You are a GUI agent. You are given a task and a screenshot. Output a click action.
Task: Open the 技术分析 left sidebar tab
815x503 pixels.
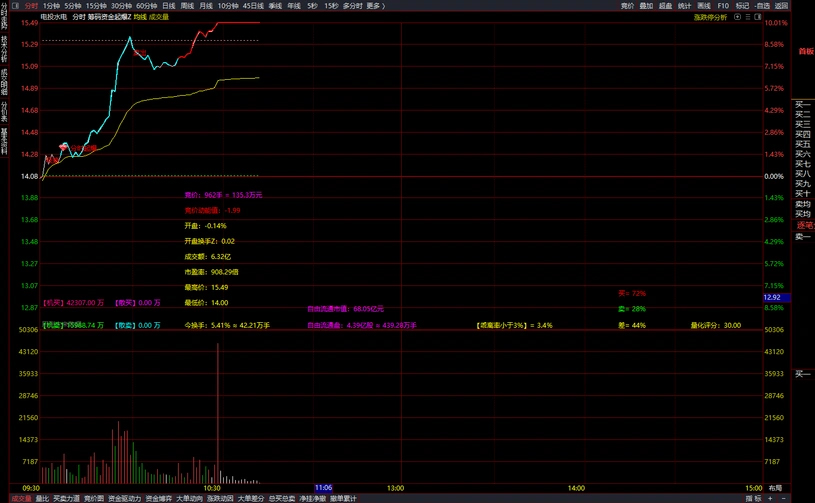pos(4,47)
